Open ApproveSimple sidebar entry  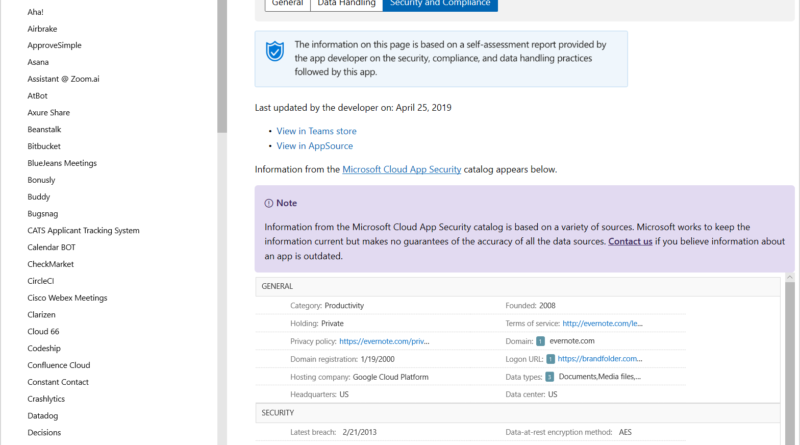55,45
